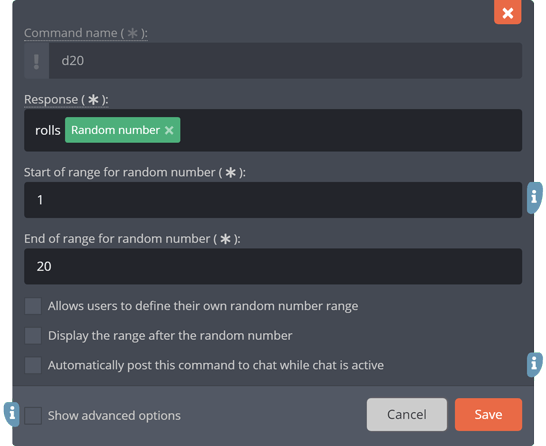Click the Response label text

click(66, 100)
